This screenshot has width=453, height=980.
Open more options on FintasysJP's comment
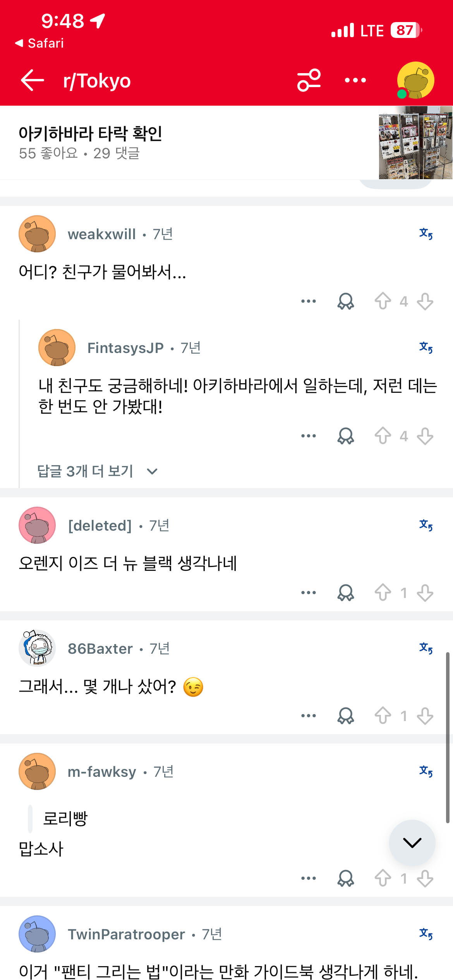[308, 436]
